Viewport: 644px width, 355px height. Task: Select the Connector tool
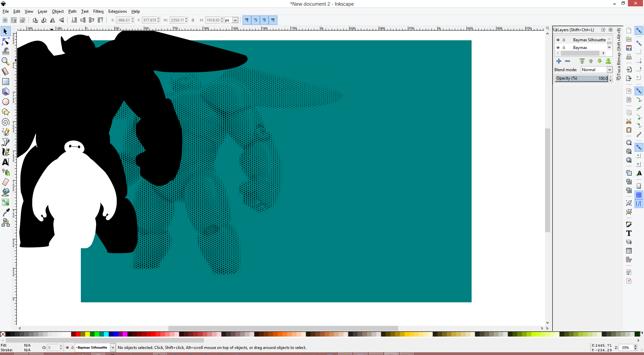click(x=5, y=222)
